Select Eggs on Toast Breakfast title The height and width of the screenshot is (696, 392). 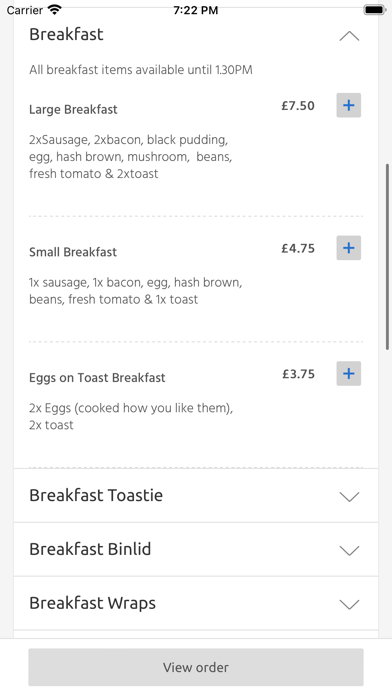pos(97,378)
